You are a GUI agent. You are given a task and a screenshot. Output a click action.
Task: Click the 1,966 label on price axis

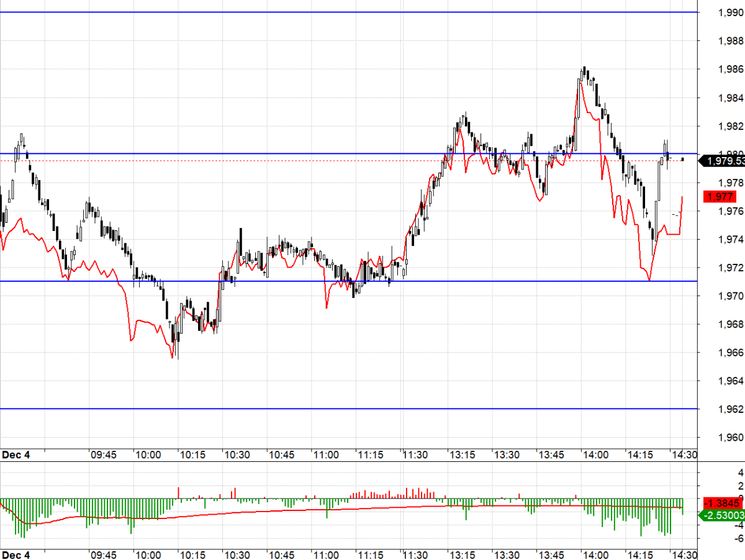click(730, 353)
